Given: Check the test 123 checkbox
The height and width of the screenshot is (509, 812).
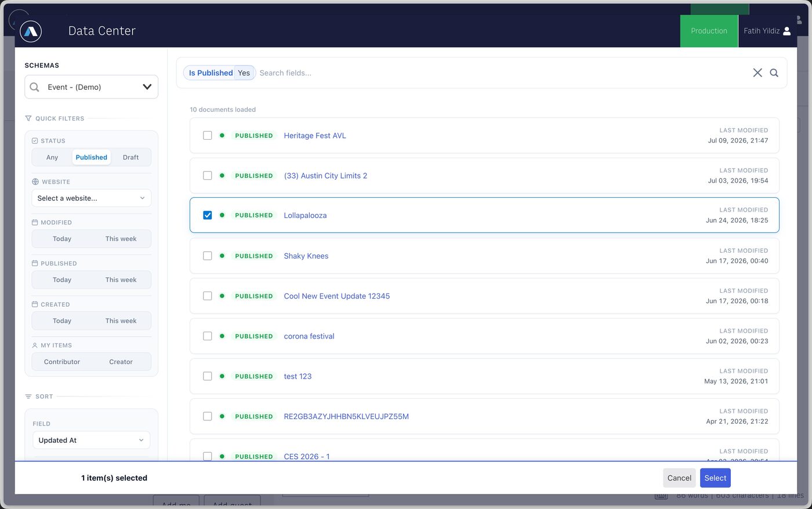Looking at the screenshot, I should [x=207, y=376].
